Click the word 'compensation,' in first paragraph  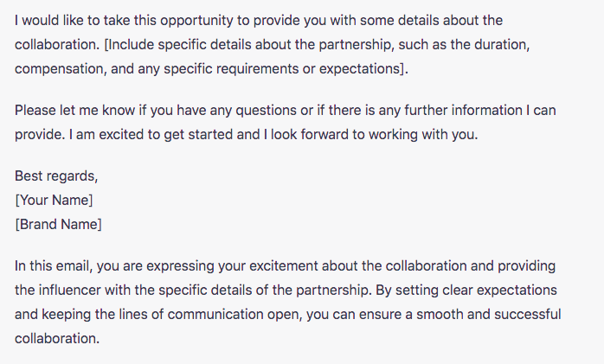(61, 69)
